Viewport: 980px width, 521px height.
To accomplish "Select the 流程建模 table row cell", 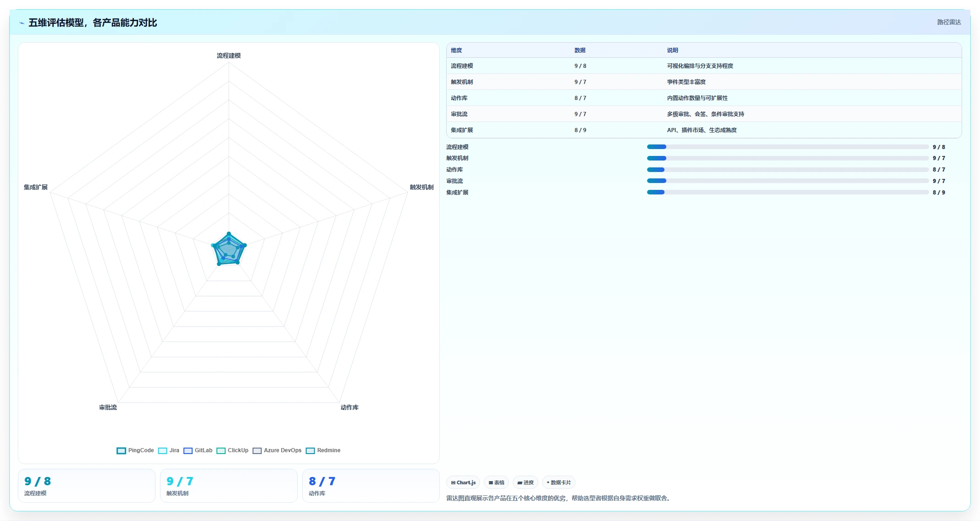I will click(x=462, y=66).
